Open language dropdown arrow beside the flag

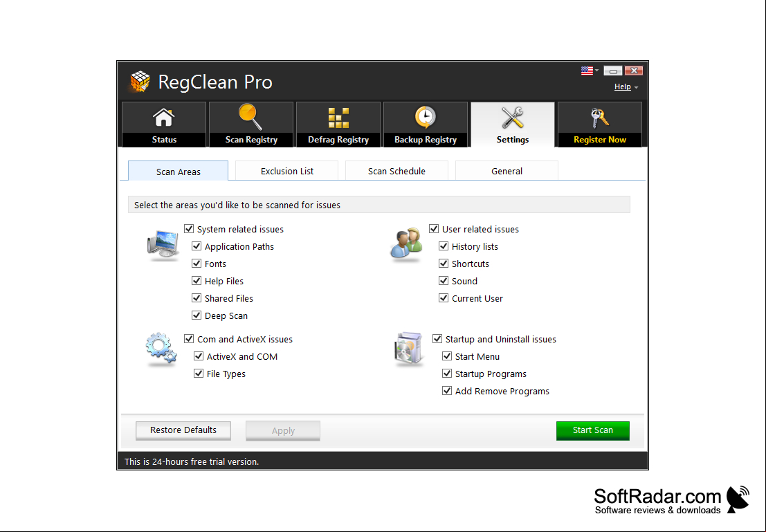click(597, 71)
